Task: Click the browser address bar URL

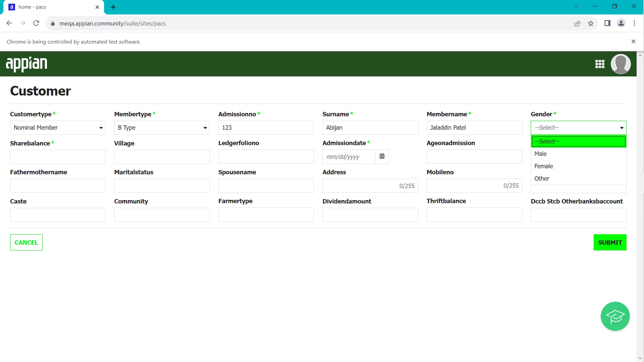Action: tap(112, 23)
